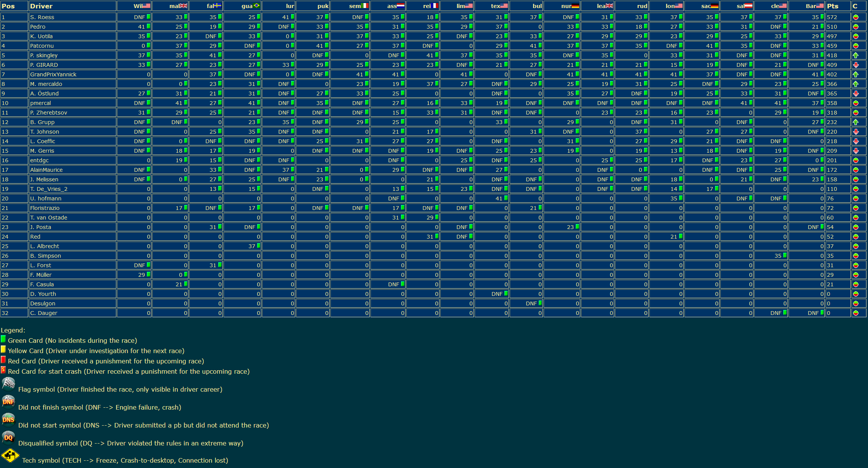
Task: Click the points total 572 for S. Roess
Action: coord(832,17)
